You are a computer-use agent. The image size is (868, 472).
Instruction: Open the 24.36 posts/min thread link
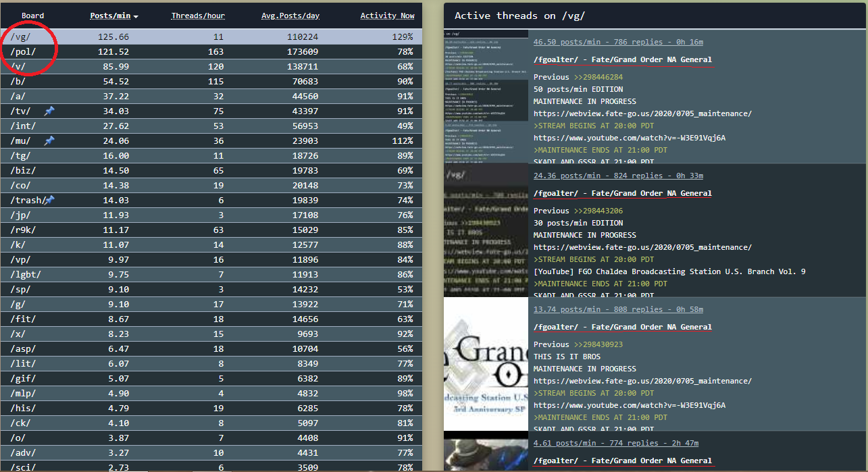point(618,176)
